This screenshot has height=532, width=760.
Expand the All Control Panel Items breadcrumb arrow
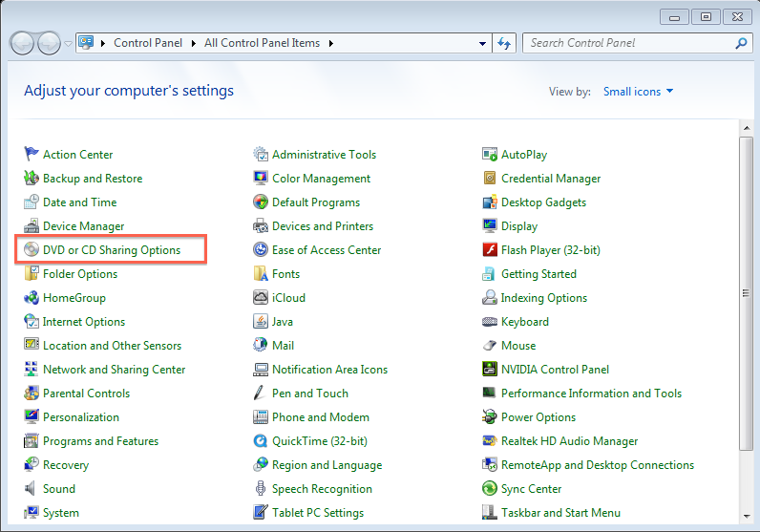pyautogui.click(x=331, y=43)
